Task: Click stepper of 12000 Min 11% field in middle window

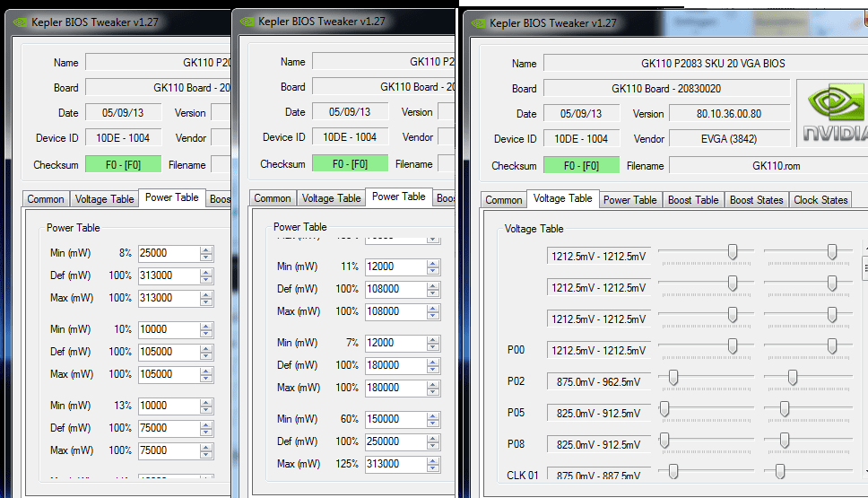Action: coord(433,267)
